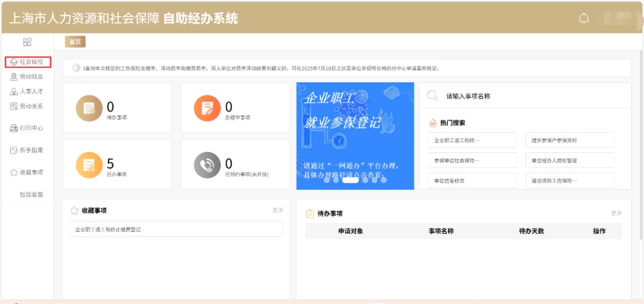Image resolution: width=644 pixels, height=304 pixels.
Task: Click 单位经办人授权管理 hot search link
Action: click(571, 161)
